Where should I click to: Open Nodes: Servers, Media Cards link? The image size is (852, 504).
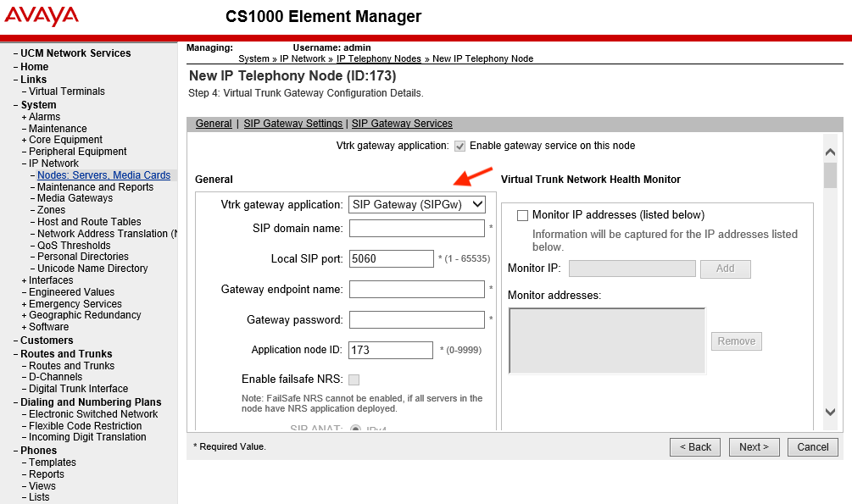coord(103,175)
